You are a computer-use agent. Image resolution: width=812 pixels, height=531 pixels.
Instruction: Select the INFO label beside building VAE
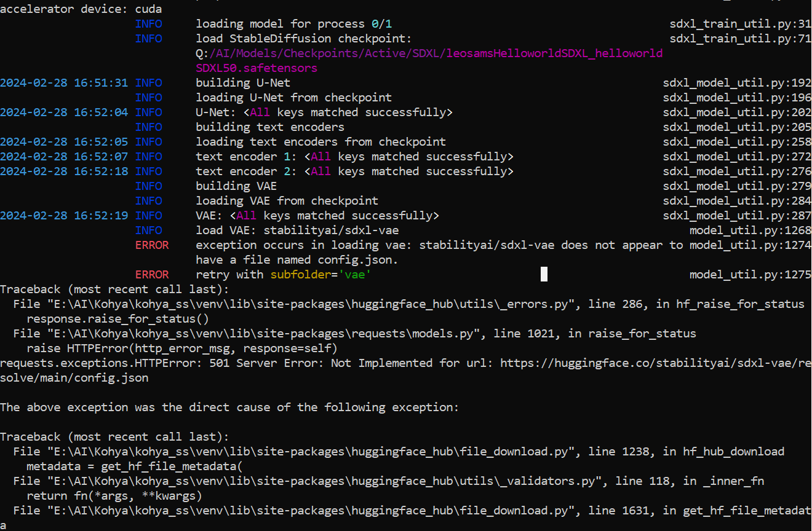[x=149, y=186]
